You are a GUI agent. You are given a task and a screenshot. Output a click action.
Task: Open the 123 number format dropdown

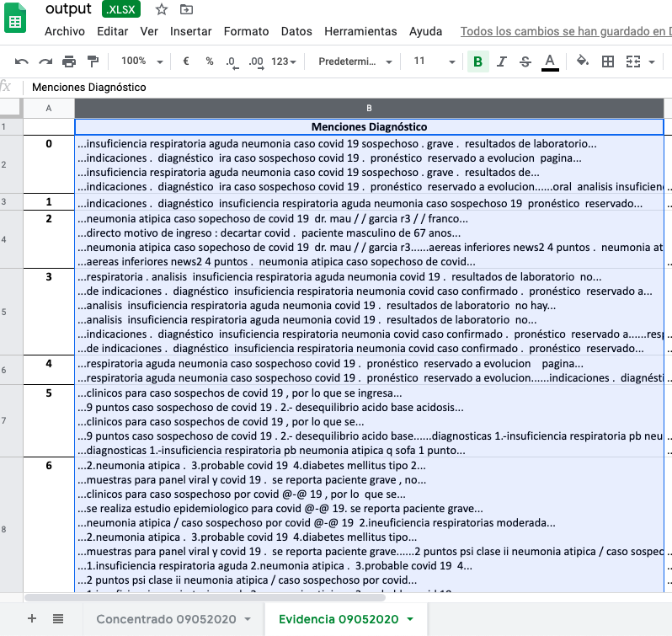coord(284,61)
